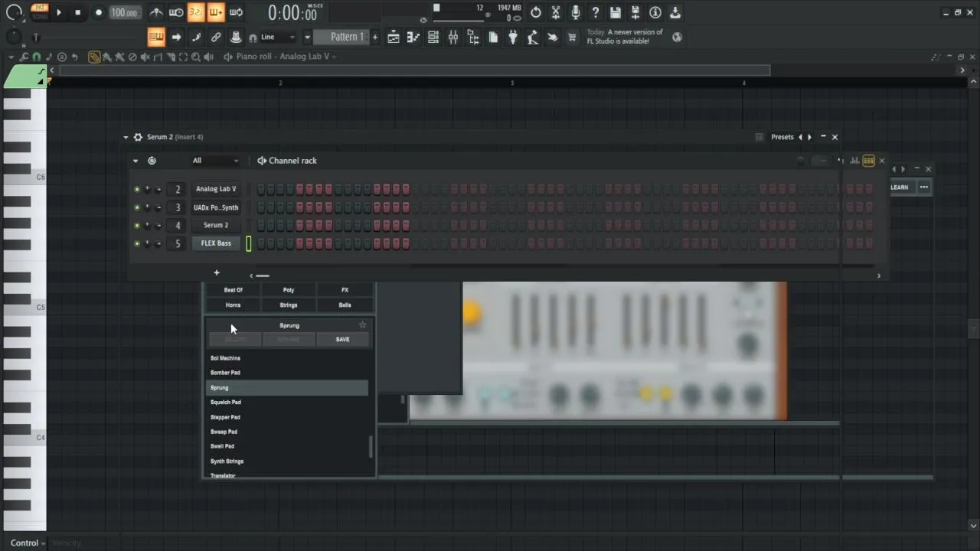Click the undo history icon in top toolbar
This screenshot has width=980, height=551.
point(536,12)
